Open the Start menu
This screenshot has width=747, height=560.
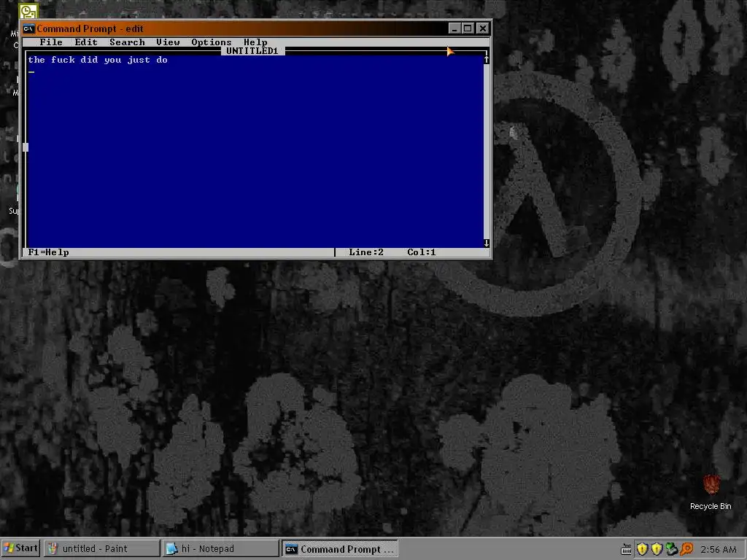pyautogui.click(x=20, y=548)
